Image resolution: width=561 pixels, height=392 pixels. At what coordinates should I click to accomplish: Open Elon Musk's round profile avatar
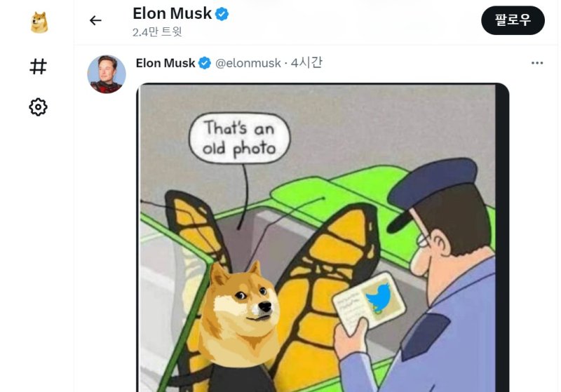[107, 74]
